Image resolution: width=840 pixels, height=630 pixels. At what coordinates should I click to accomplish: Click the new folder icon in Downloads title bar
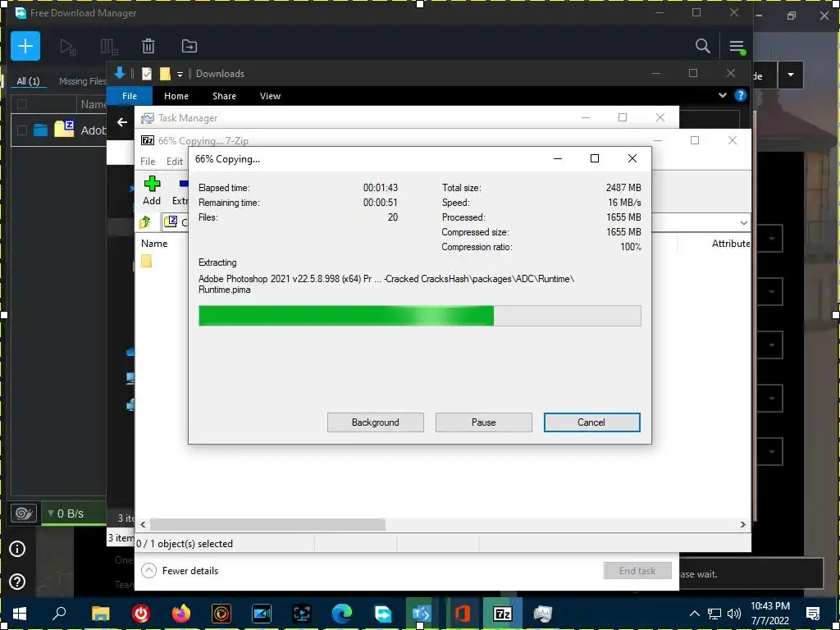click(x=165, y=74)
